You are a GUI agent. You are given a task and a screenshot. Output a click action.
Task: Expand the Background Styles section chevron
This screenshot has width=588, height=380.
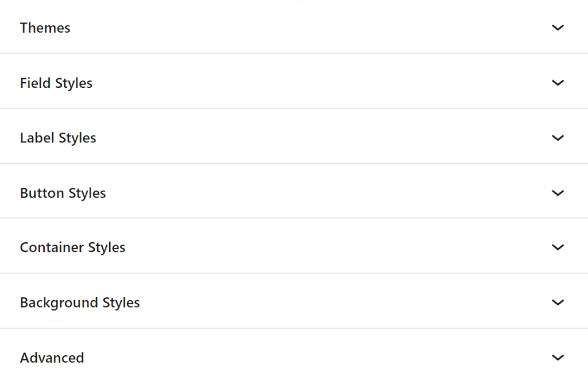[558, 303]
